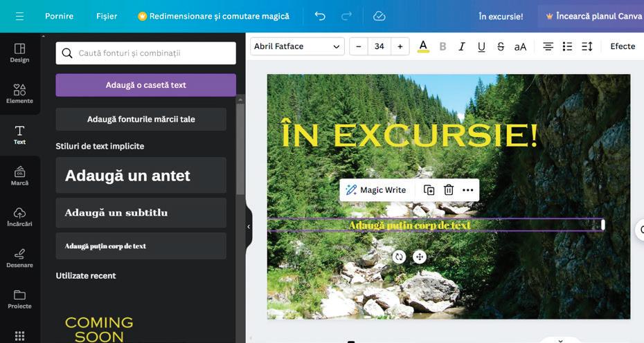Toggle bold formatting
This screenshot has height=343, width=644.
pos(442,46)
